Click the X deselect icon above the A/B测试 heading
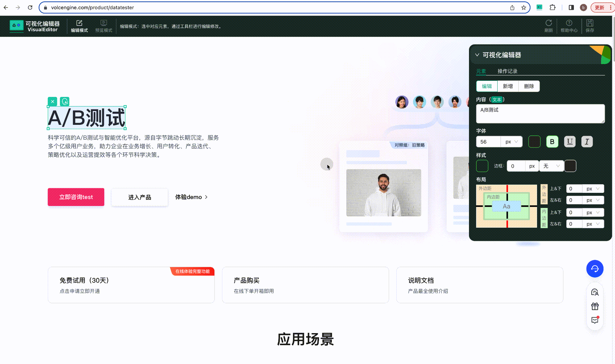The height and width of the screenshot is (364, 615). [x=52, y=102]
